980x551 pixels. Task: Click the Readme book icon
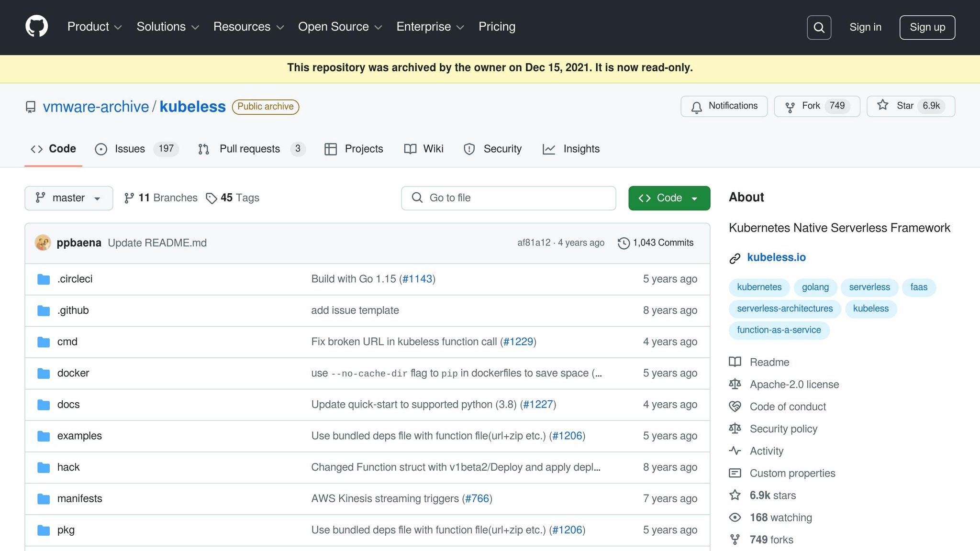click(735, 362)
